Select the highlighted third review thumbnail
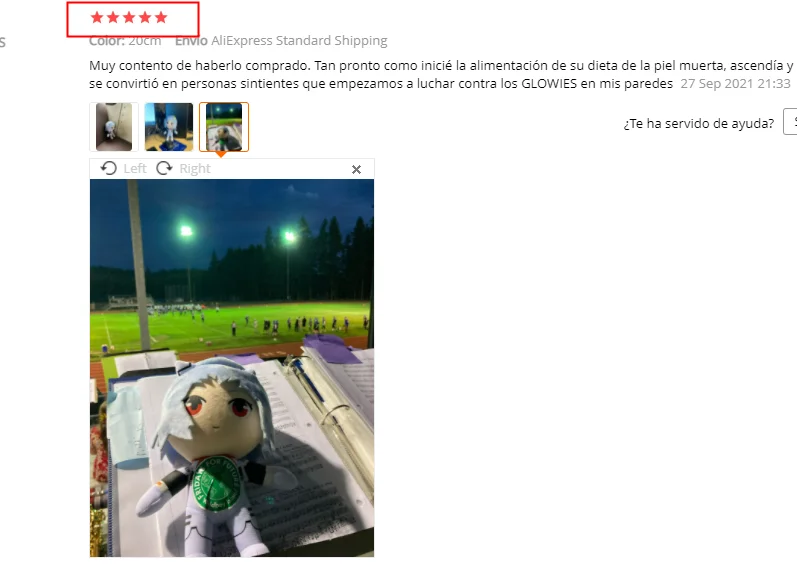Image resolution: width=797 pixels, height=569 pixels. (224, 127)
